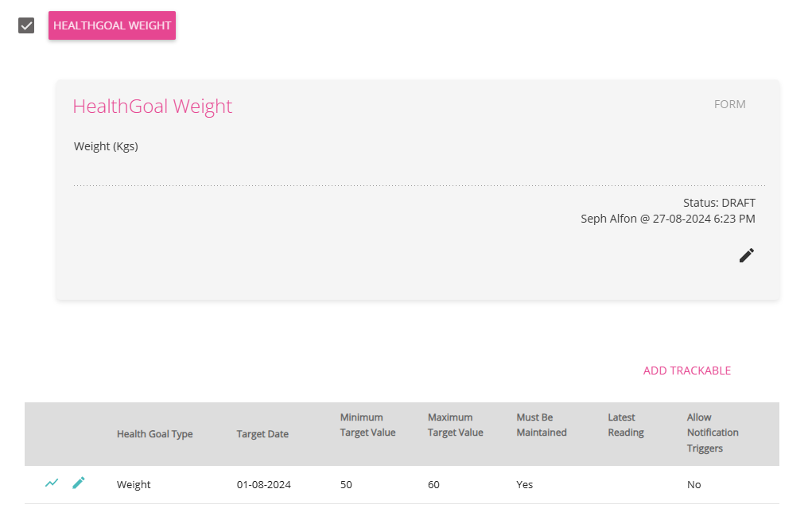The image size is (812, 520).
Task: Click the HealthGoal Weight card title
Action: (x=152, y=107)
